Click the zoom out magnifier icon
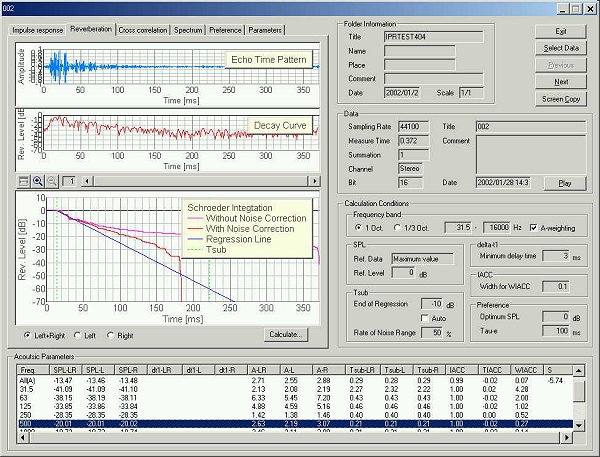Viewport: 600px width, 457px height. (52, 181)
